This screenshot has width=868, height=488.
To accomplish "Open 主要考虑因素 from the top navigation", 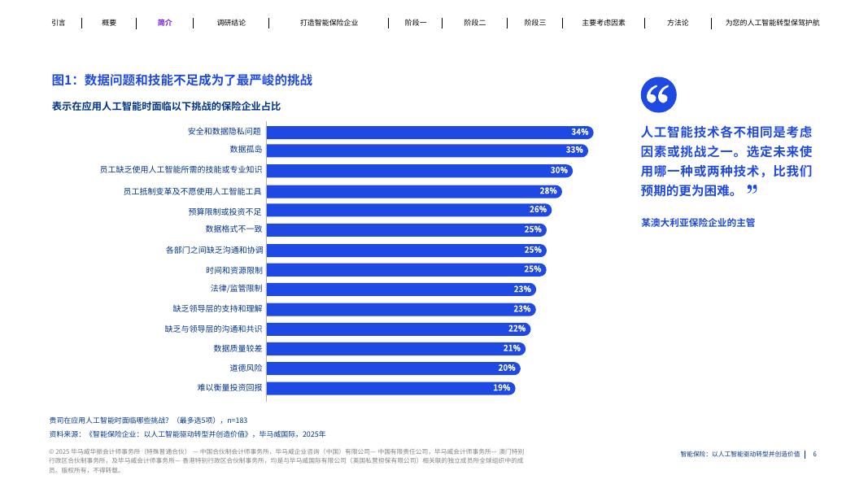I will pyautogui.click(x=603, y=23).
